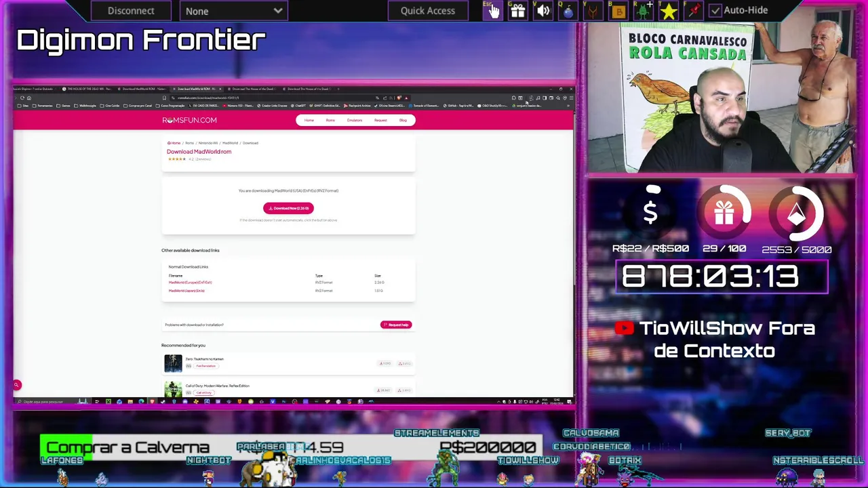Open the browser hamburger menu icon
Viewport: 868px width, 488px height.
571,98
